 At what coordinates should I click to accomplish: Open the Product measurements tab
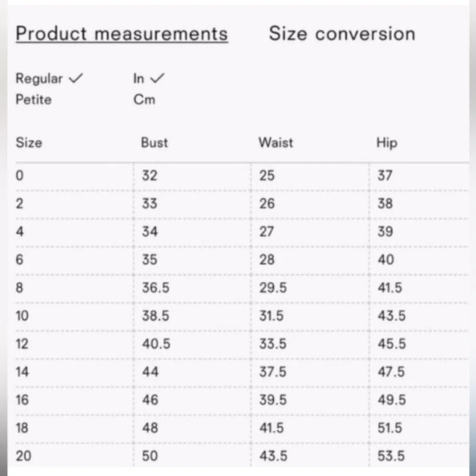122,34
